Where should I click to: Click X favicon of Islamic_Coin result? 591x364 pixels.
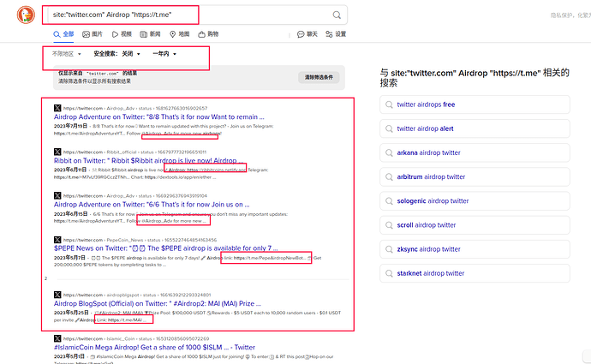click(57, 338)
